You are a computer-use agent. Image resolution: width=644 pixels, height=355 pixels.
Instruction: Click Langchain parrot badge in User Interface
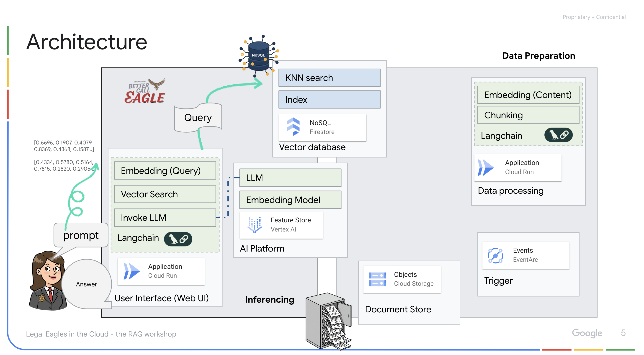tap(178, 239)
